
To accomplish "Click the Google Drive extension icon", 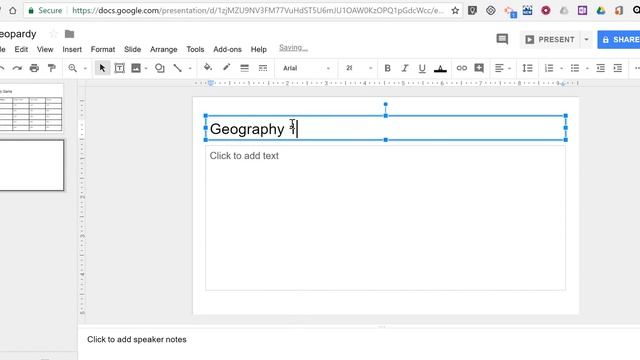I will tap(600, 11).
